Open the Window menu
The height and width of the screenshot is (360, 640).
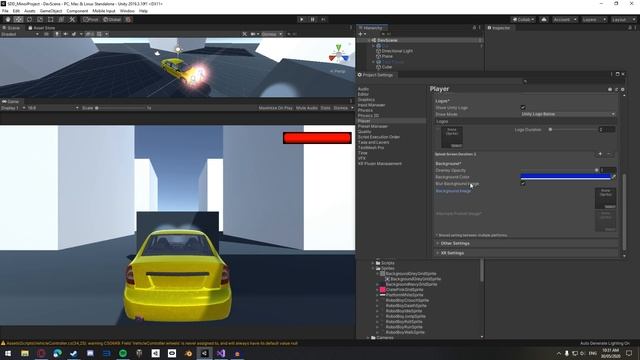click(127, 11)
